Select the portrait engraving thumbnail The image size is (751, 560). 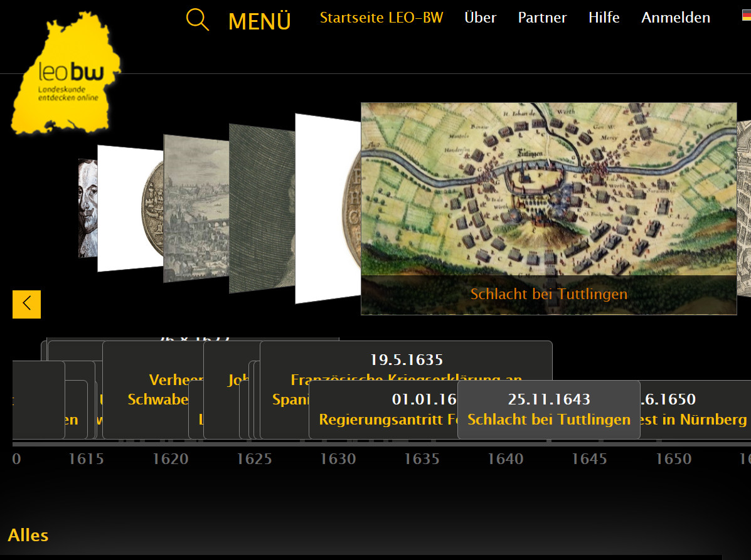pos(88,208)
